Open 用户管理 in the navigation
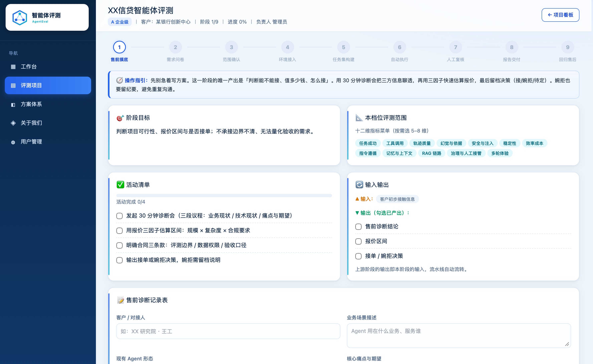 pyautogui.click(x=48, y=142)
